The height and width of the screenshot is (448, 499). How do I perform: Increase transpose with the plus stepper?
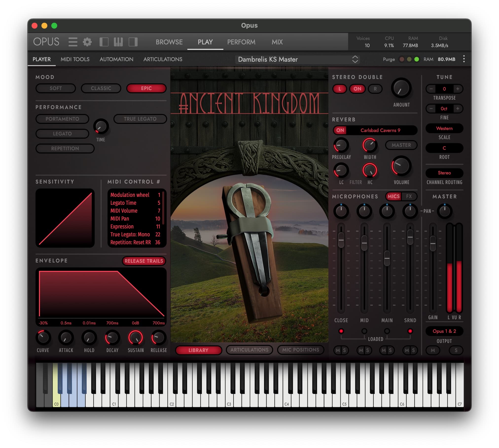[x=458, y=89]
